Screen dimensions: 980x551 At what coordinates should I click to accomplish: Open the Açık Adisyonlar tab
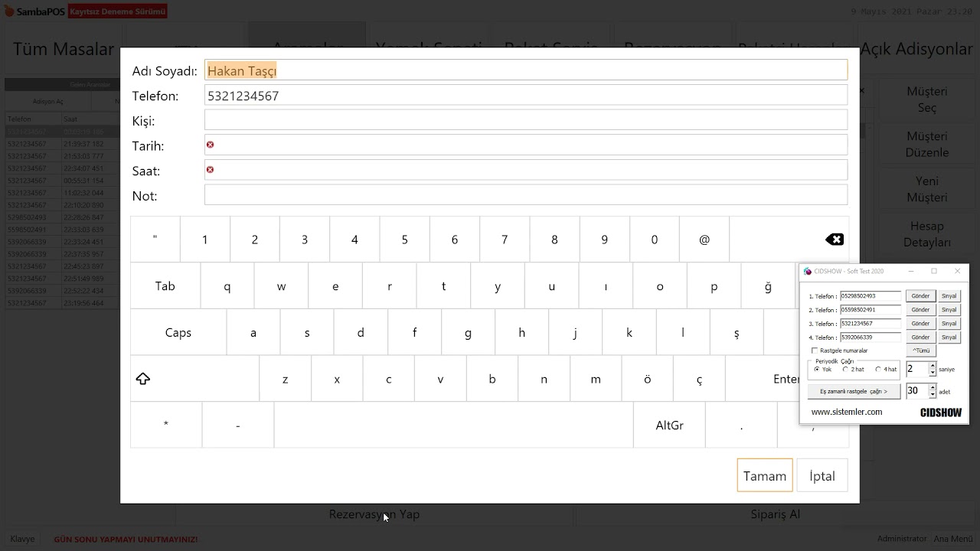(x=916, y=49)
